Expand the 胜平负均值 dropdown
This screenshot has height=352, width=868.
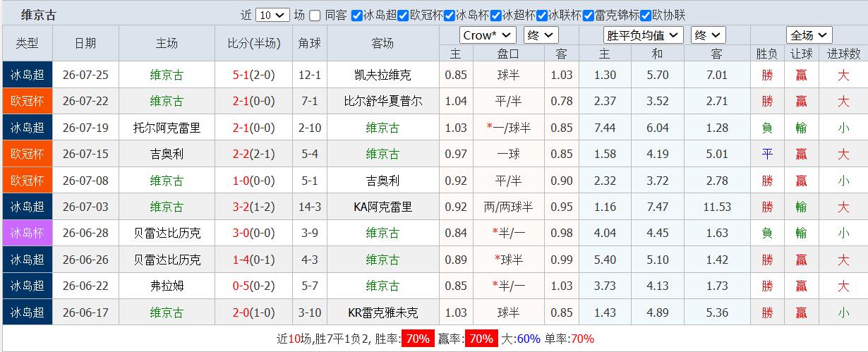644,35
